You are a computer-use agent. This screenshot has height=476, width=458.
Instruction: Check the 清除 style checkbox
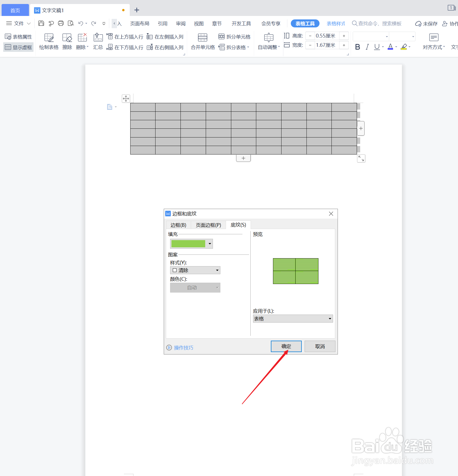[x=175, y=270]
